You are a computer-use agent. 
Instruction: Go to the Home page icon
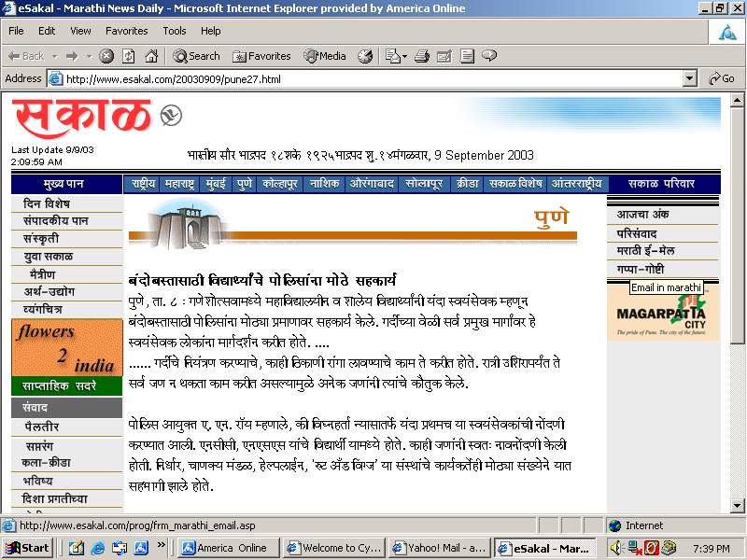click(150, 56)
